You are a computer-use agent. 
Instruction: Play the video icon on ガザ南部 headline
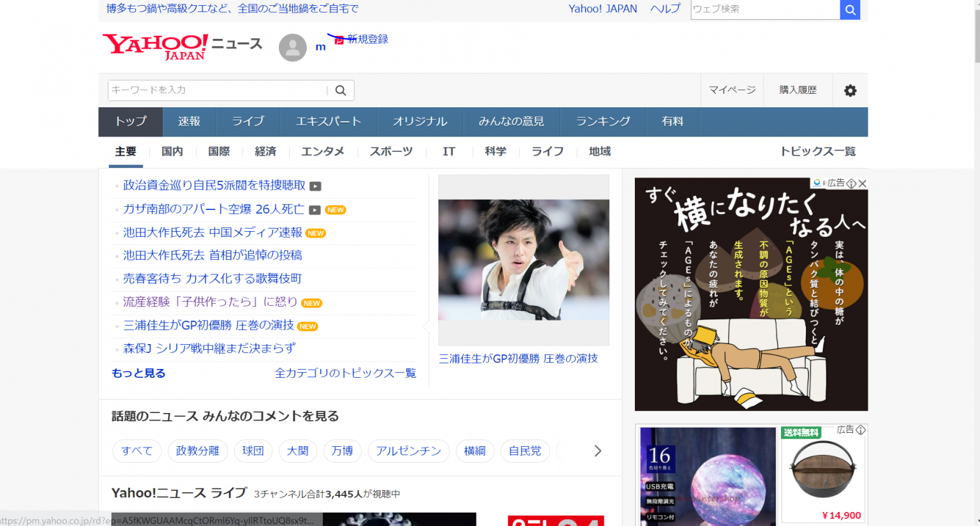[315, 210]
